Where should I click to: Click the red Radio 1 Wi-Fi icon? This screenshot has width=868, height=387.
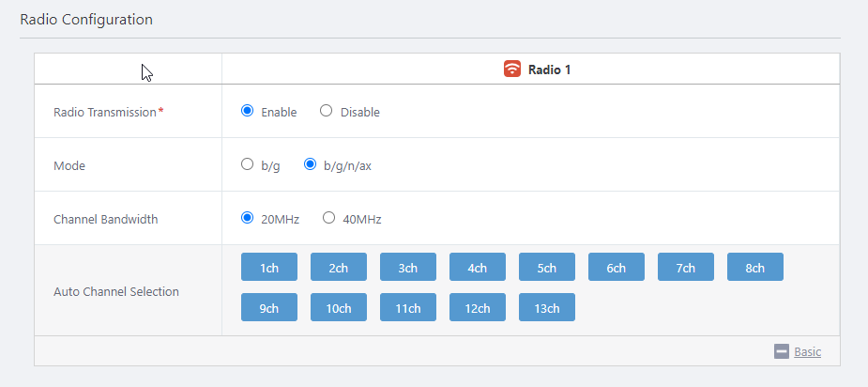512,69
